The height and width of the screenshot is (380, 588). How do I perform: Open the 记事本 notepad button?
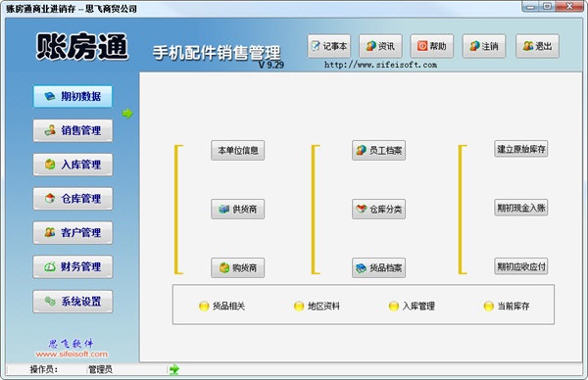click(329, 46)
